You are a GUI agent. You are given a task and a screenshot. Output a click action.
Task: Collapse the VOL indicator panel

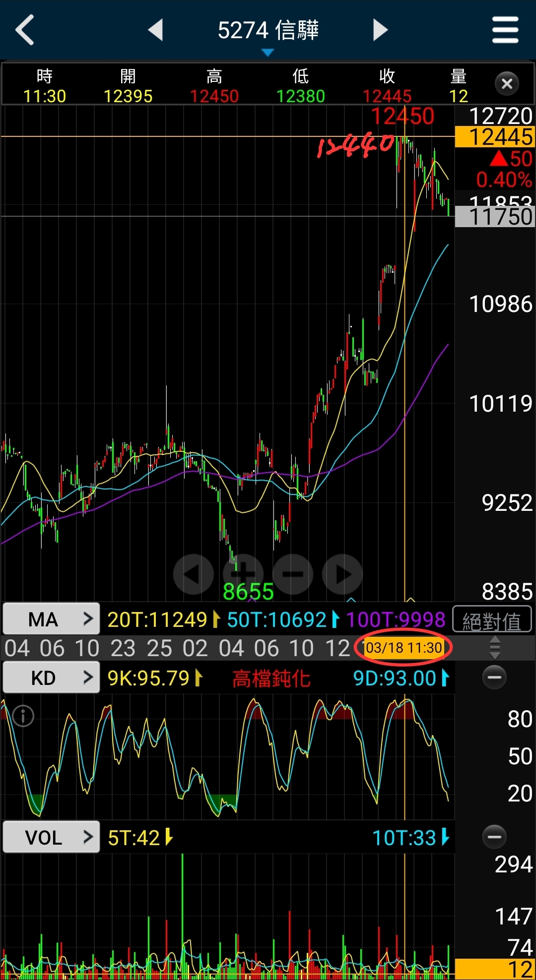pos(494,837)
